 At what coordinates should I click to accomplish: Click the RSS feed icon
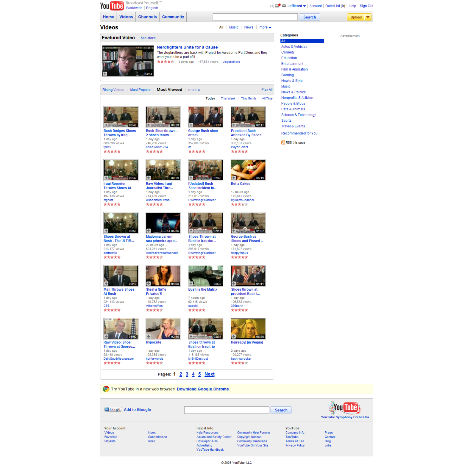click(x=283, y=143)
